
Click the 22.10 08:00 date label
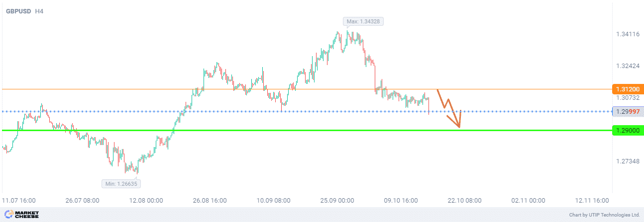point(465,201)
